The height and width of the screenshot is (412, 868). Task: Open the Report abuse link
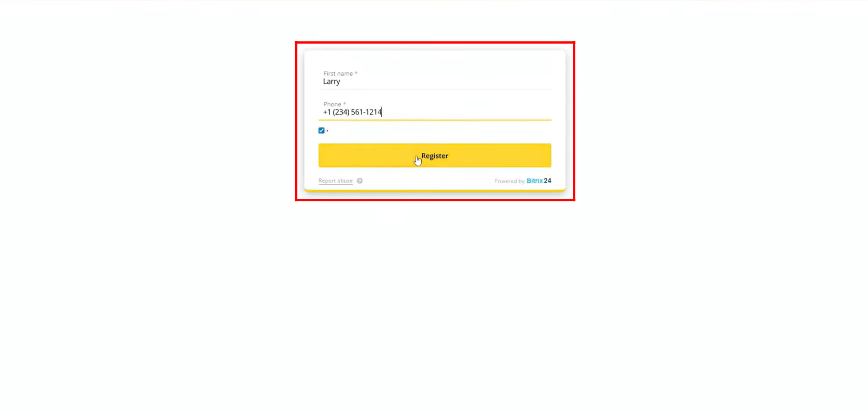point(335,181)
